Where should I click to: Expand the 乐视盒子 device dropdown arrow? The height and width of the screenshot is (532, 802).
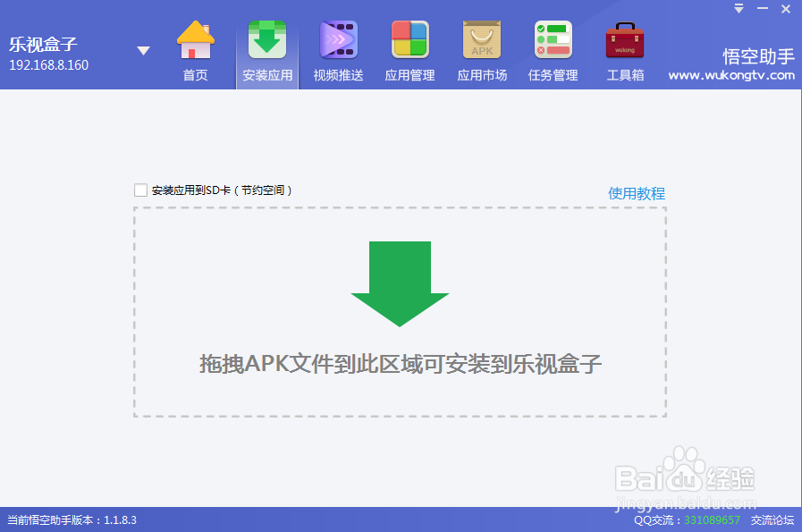click(144, 51)
